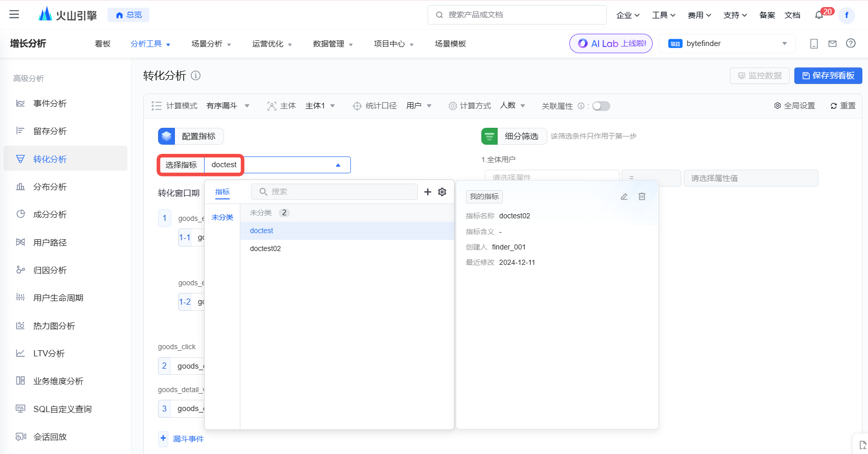This screenshot has width=868, height=454.
Task: Open 用户生命周期 in the sidebar
Action: tap(65, 298)
